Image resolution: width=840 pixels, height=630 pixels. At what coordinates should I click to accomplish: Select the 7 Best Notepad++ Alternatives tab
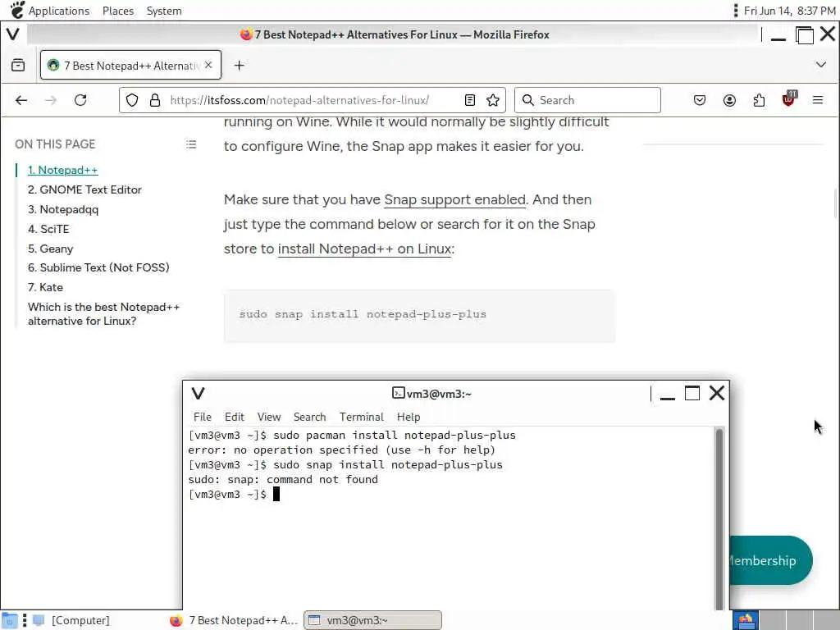(x=130, y=66)
